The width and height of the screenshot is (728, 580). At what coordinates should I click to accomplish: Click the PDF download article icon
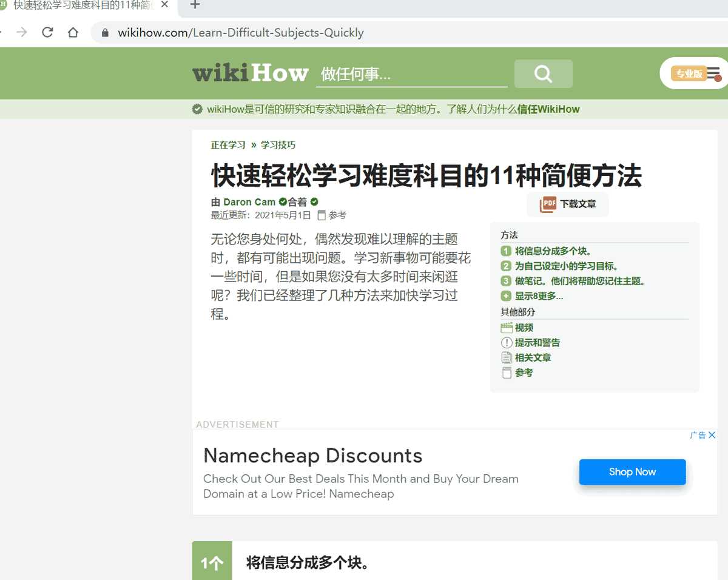(548, 204)
